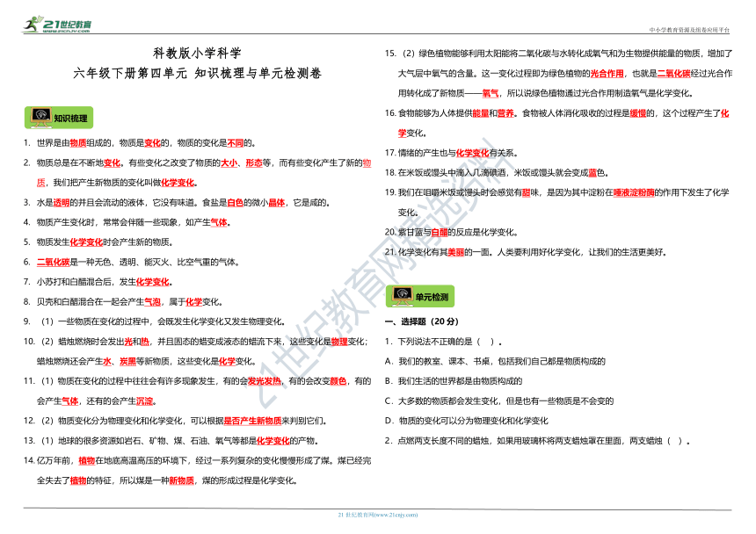Click item 8 about 贝壳和白醋混合
This screenshot has width=756, height=534.
123,302
